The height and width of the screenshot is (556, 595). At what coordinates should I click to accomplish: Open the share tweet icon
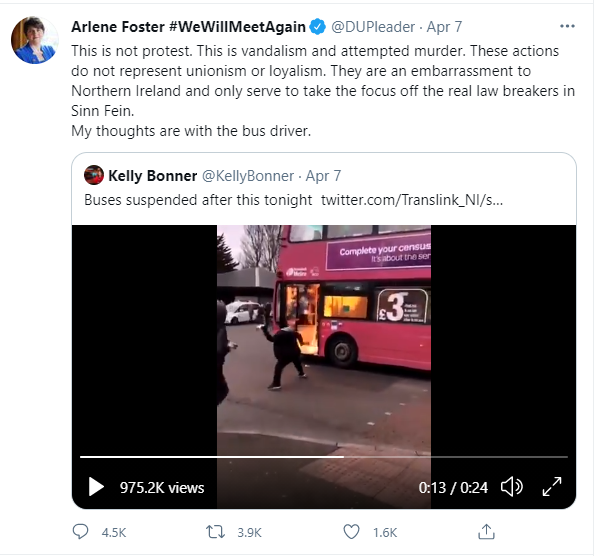coord(486,532)
